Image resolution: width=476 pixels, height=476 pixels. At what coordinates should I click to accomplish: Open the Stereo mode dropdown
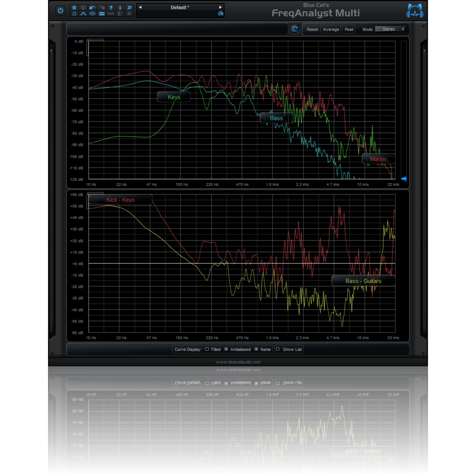coord(390,29)
